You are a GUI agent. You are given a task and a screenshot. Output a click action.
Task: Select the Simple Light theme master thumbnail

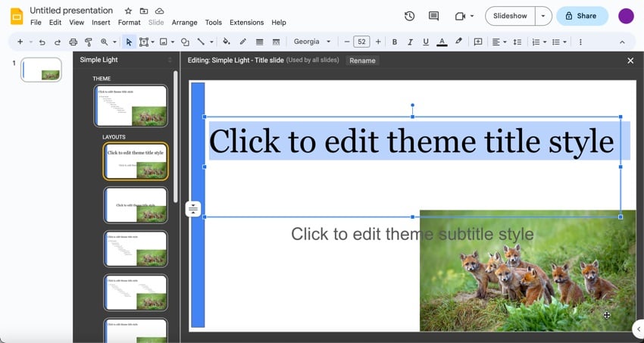click(x=130, y=105)
